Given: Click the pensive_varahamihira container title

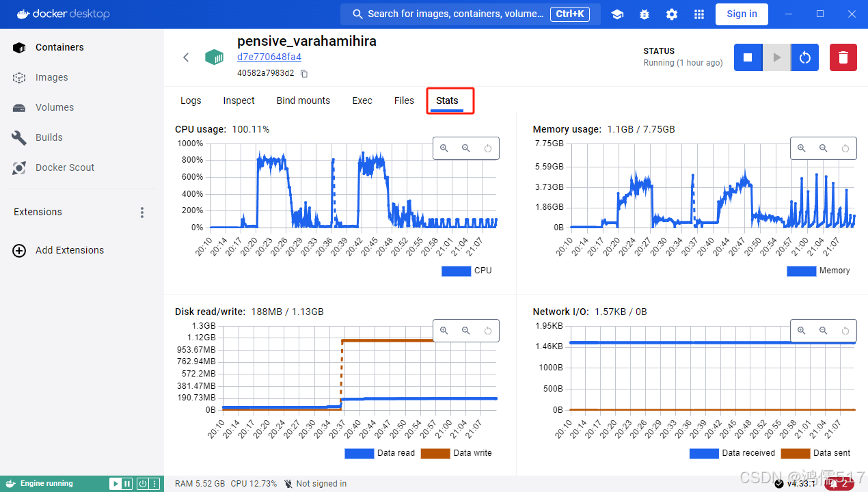Looking at the screenshot, I should point(307,41).
